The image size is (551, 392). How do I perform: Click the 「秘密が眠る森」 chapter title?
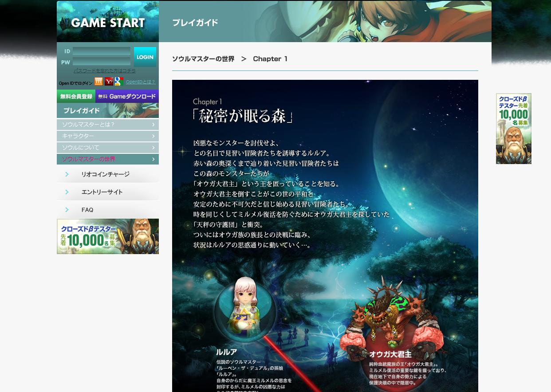(244, 116)
